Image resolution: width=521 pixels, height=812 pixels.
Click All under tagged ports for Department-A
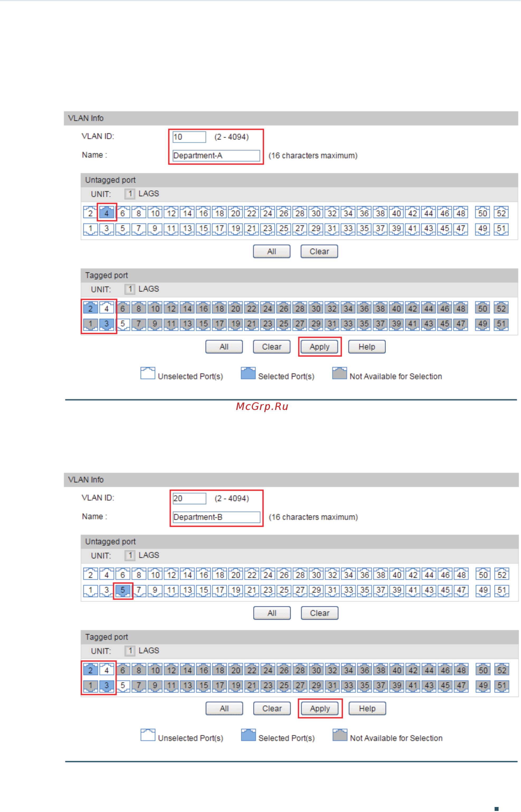(224, 347)
